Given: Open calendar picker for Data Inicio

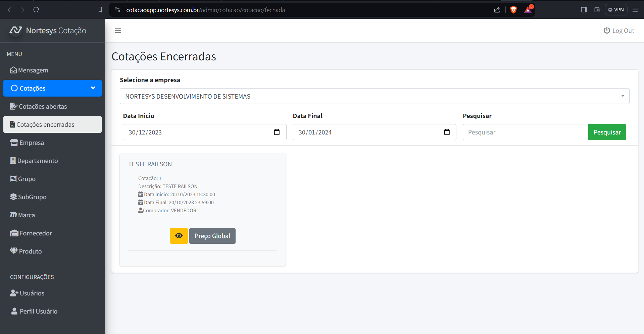Looking at the screenshot, I should coord(277,132).
